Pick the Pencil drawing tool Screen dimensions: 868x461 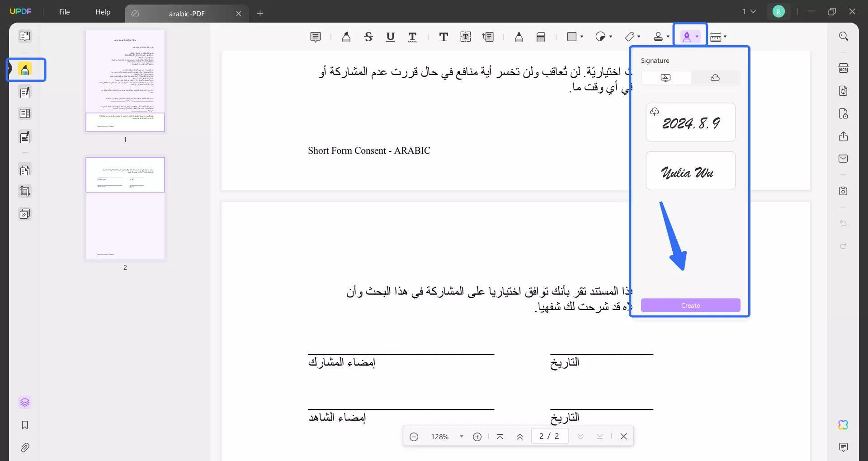coord(519,37)
